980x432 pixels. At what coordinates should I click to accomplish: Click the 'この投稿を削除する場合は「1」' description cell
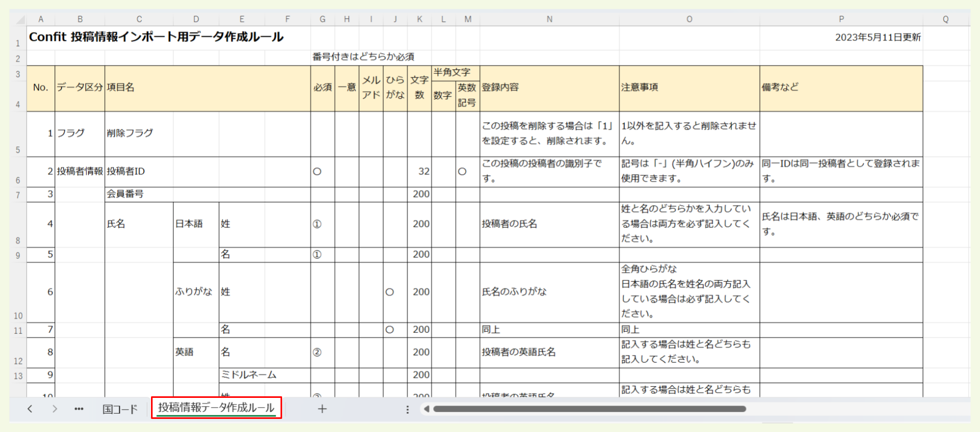(550, 134)
